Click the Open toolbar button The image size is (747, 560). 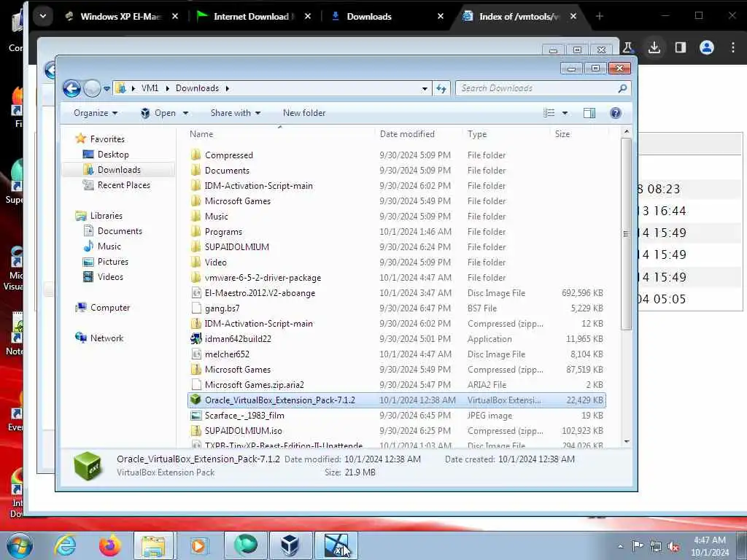tap(158, 113)
